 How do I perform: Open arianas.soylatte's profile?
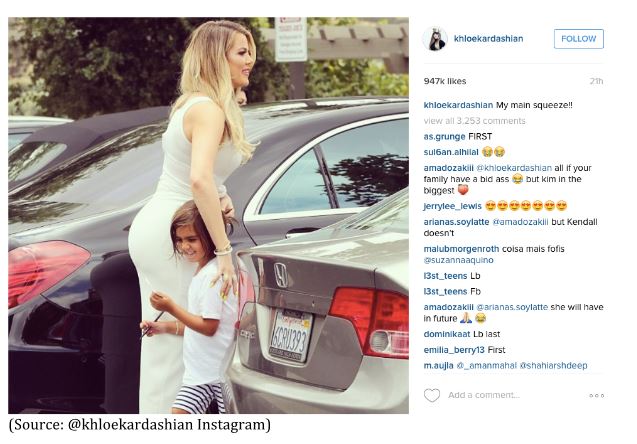tap(456, 222)
